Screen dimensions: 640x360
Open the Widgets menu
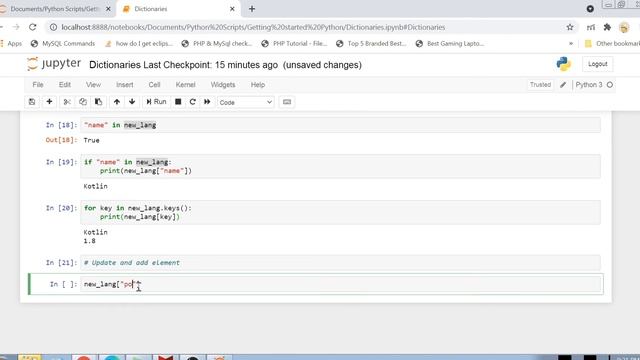[x=223, y=85]
